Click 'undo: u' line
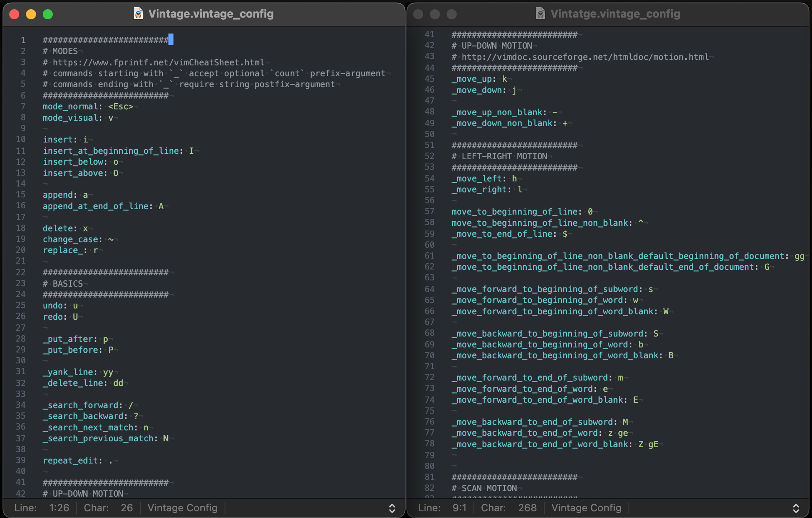 click(x=60, y=306)
